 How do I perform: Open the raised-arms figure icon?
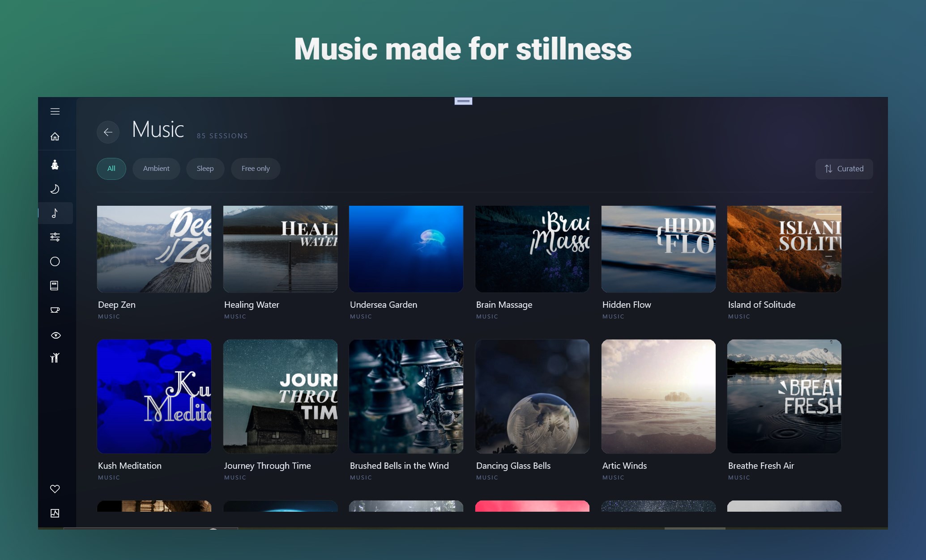(x=55, y=358)
